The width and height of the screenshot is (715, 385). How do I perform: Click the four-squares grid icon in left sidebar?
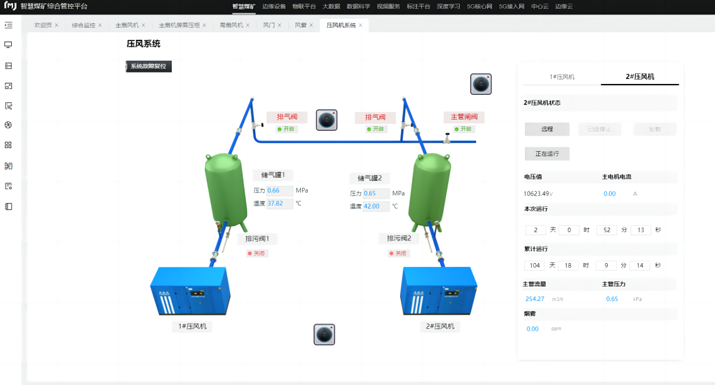coord(8,145)
